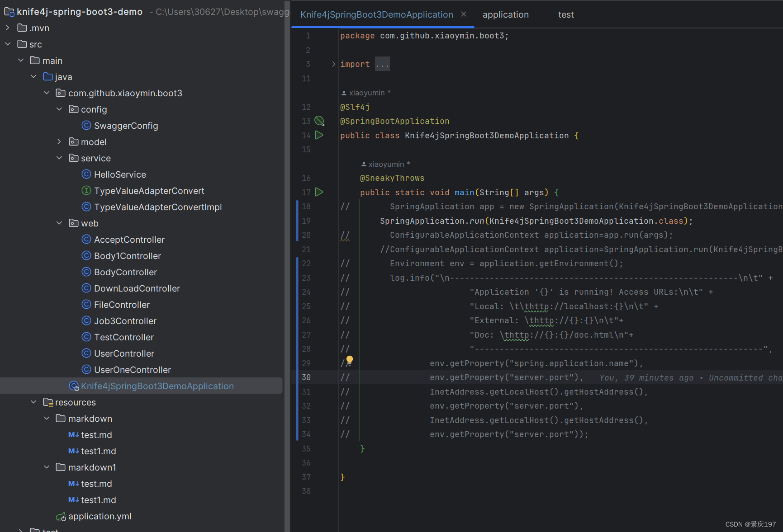Click the disabled-run marker on line 13
Image resolution: width=783 pixels, height=532 pixels.
(x=319, y=121)
